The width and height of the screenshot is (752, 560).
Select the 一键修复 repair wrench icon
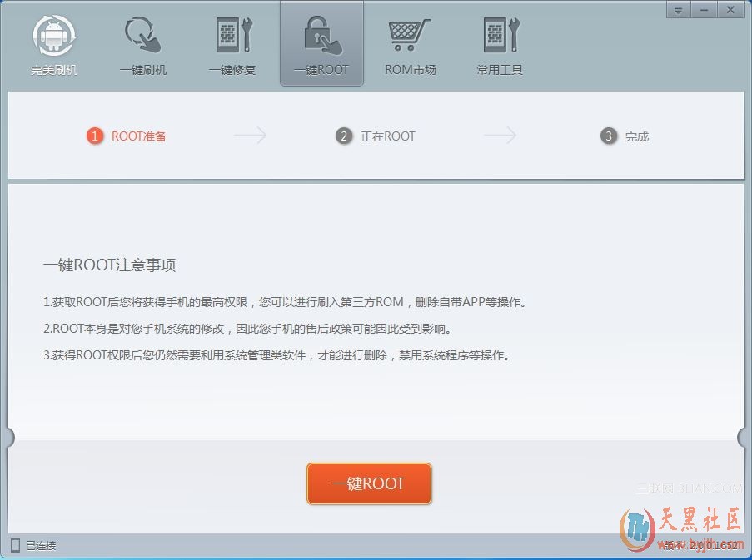[232, 36]
